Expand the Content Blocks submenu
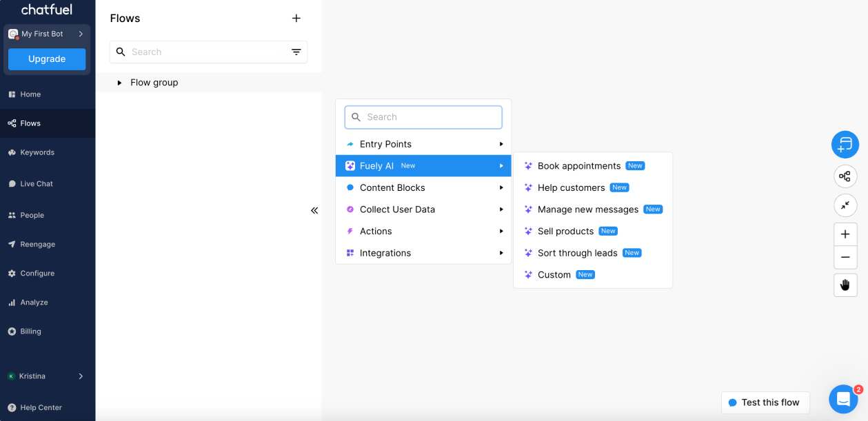Screen dimensions: 868x421 click(423, 187)
